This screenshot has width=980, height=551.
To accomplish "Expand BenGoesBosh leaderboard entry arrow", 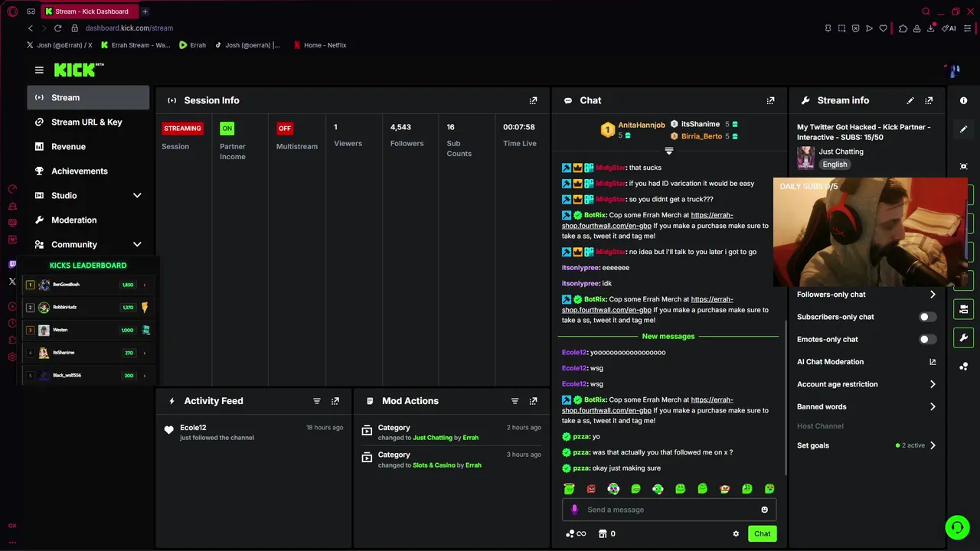I will 145,285.
